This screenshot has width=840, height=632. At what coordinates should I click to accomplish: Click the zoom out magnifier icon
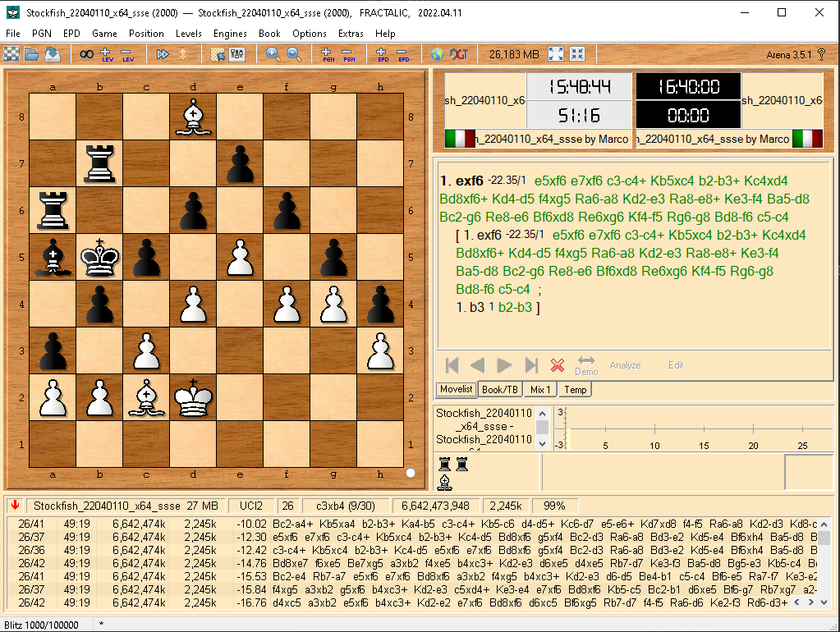pyautogui.click(x=294, y=54)
